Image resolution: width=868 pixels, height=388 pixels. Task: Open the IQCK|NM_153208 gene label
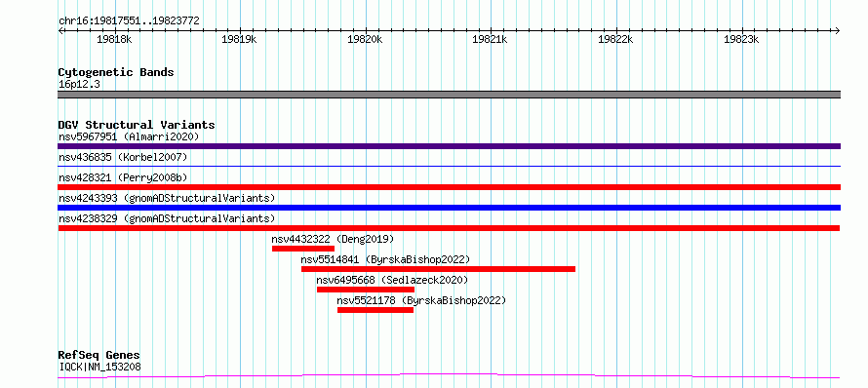tap(99, 367)
